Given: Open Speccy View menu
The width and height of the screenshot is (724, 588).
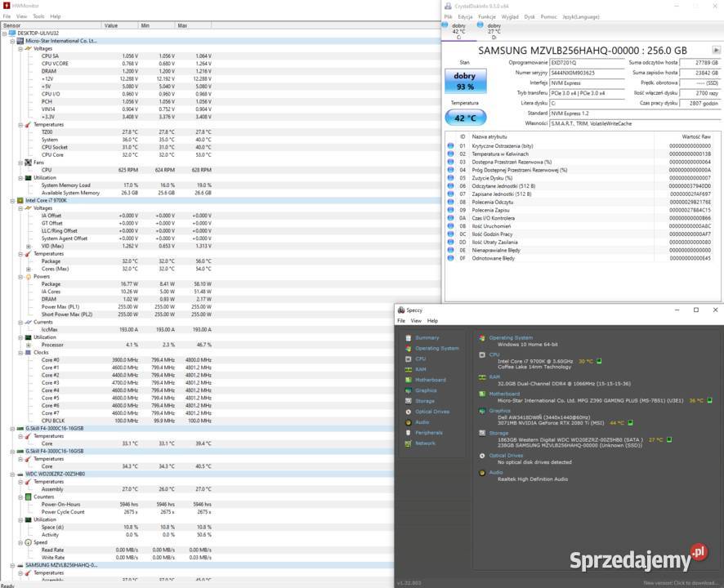Looking at the screenshot, I should tap(416, 321).
